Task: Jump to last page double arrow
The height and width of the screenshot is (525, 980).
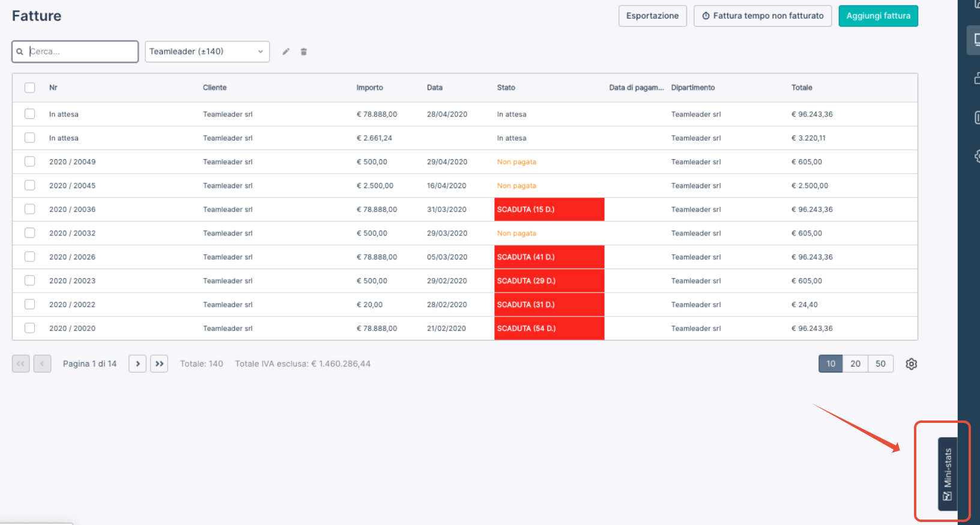Action: coord(159,364)
